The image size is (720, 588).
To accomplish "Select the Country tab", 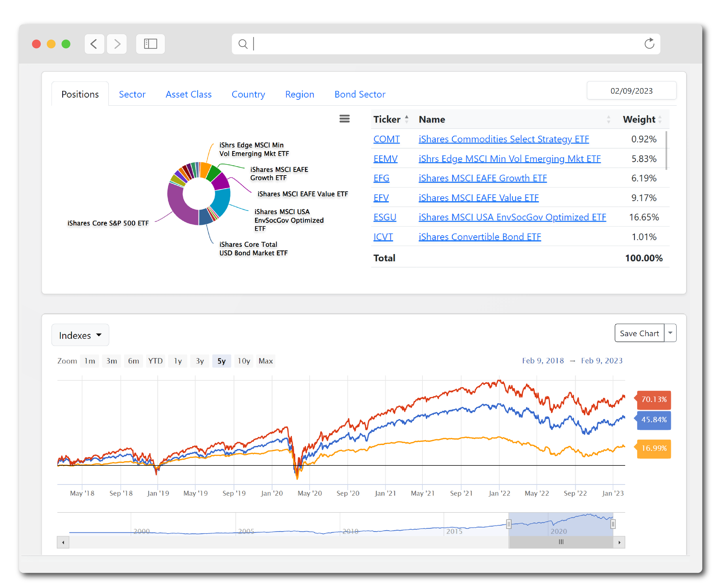I will (x=248, y=94).
